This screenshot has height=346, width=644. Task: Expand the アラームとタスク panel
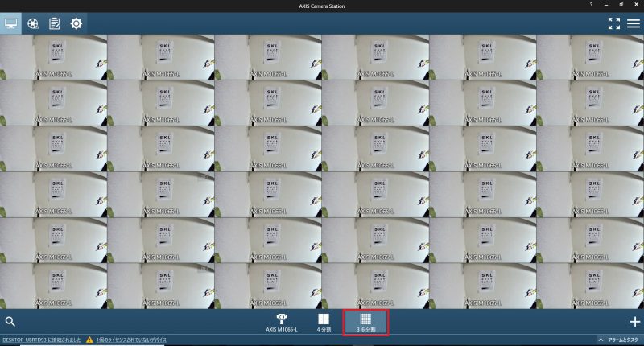[619, 340]
